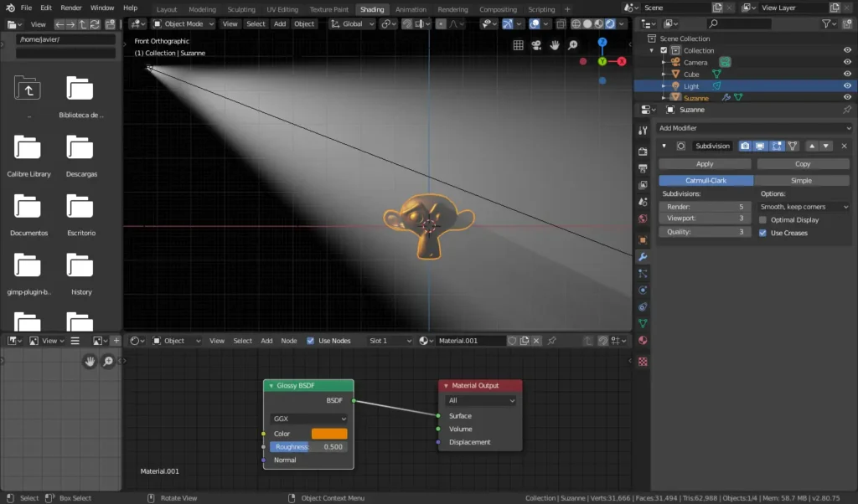This screenshot has width=858, height=504.
Task: Enable the Optimal Display checkbox
Action: tap(762, 220)
